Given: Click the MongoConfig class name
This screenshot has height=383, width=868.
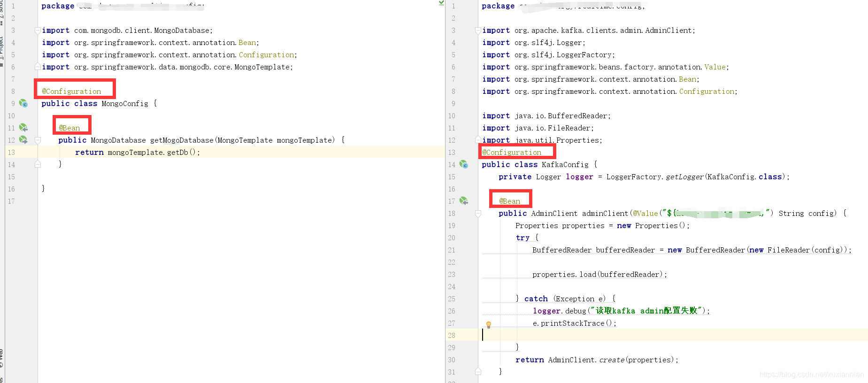Looking at the screenshot, I should 124,104.
